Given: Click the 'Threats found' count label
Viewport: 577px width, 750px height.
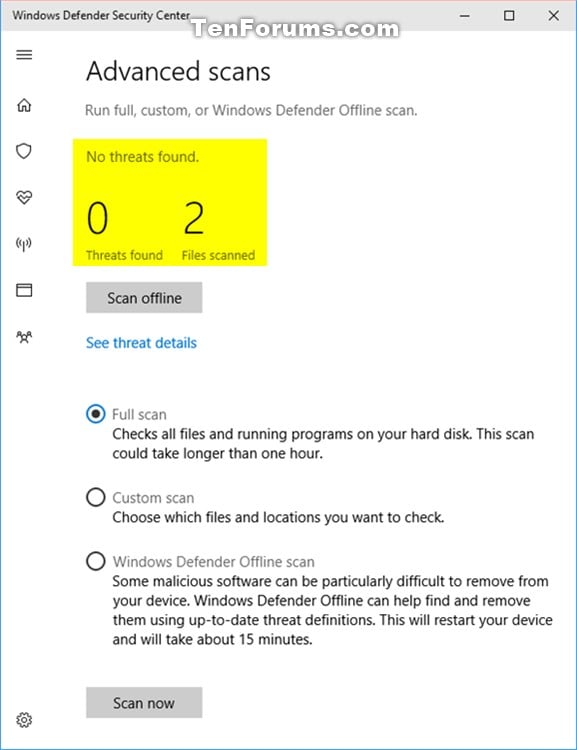Looking at the screenshot, I should click(x=124, y=255).
